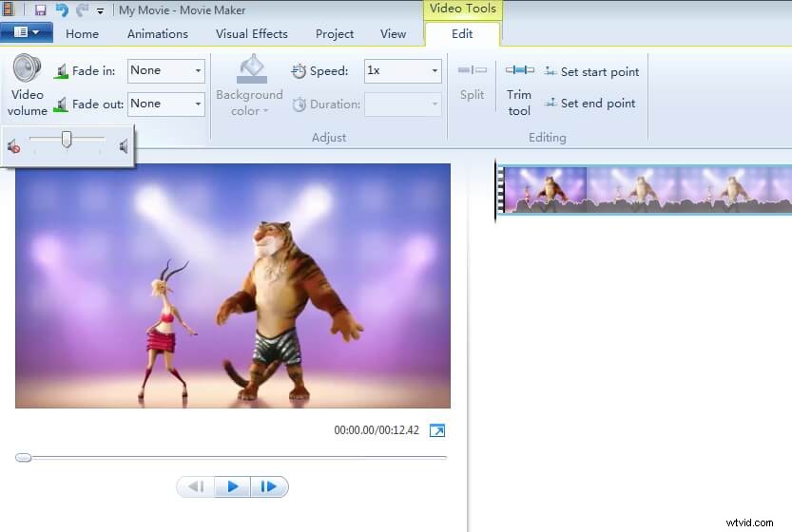Click the Set end point icon

pos(551,104)
